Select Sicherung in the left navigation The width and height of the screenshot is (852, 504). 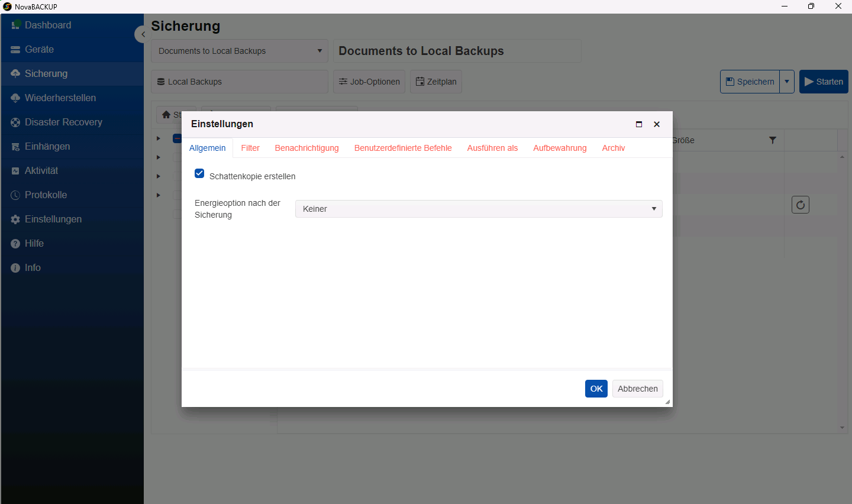(x=72, y=74)
